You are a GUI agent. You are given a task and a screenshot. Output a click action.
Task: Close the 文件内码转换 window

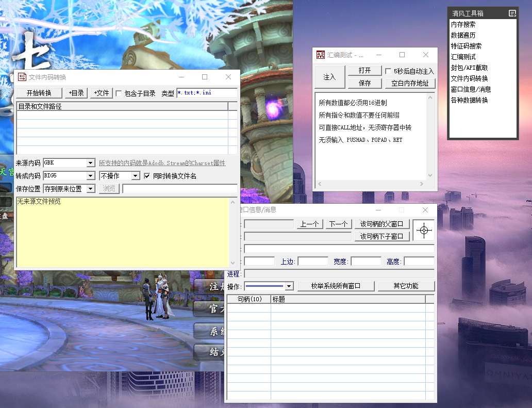click(x=228, y=77)
